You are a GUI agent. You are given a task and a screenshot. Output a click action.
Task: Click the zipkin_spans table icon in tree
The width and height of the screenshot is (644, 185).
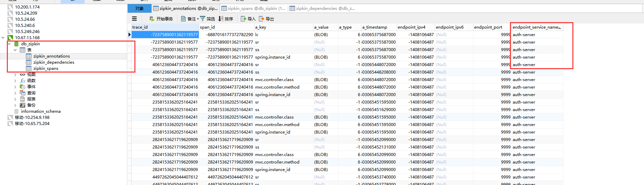(29, 68)
